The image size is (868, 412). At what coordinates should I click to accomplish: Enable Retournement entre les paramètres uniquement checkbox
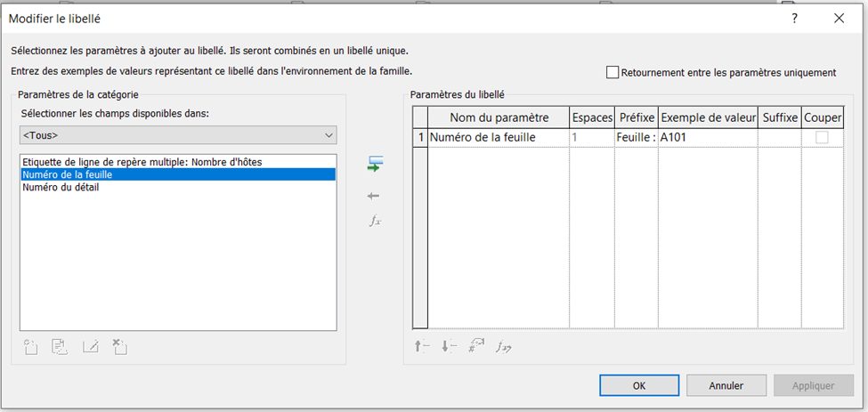point(612,72)
